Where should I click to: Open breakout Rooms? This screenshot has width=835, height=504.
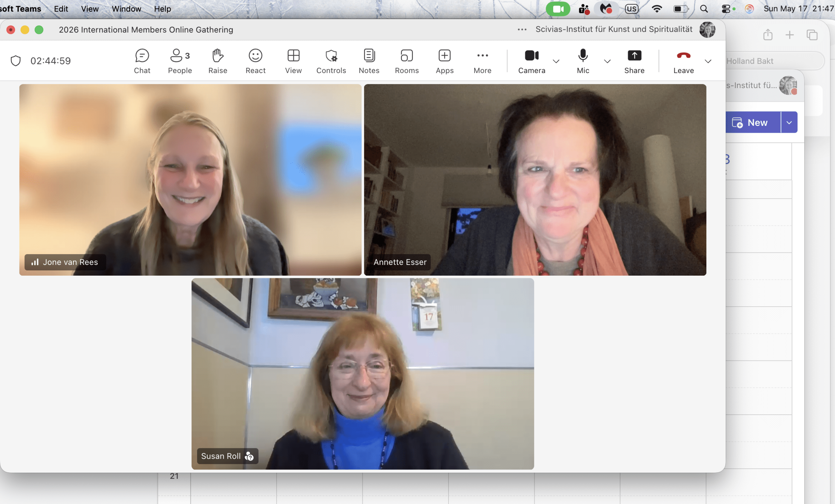click(x=407, y=61)
